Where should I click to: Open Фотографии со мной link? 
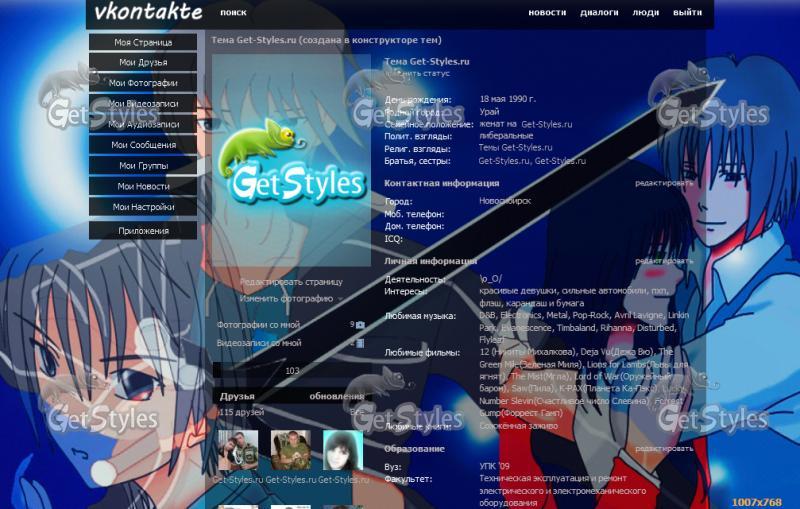point(258,324)
